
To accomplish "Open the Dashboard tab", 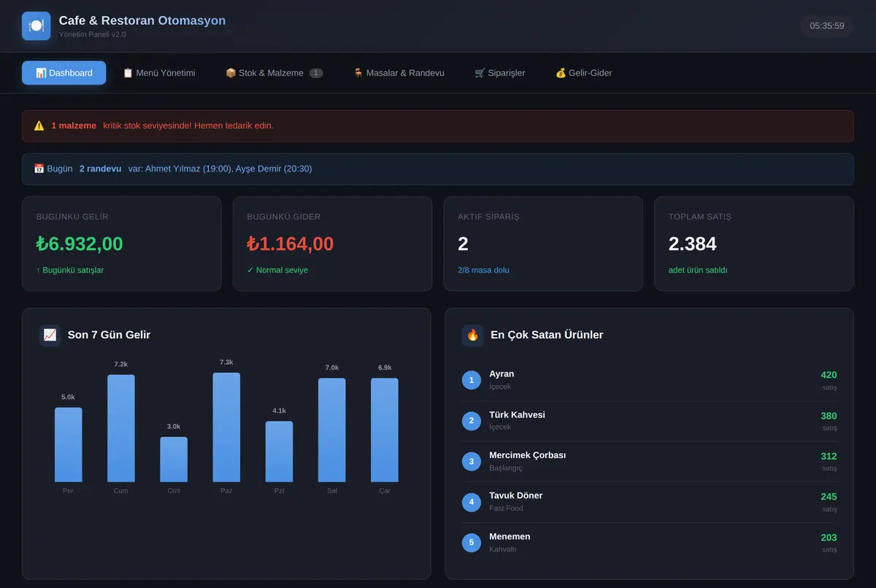I will coord(64,73).
